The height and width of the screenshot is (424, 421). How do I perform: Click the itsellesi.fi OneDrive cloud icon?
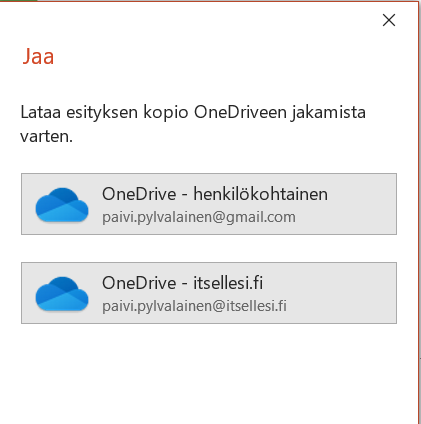pos(62,293)
